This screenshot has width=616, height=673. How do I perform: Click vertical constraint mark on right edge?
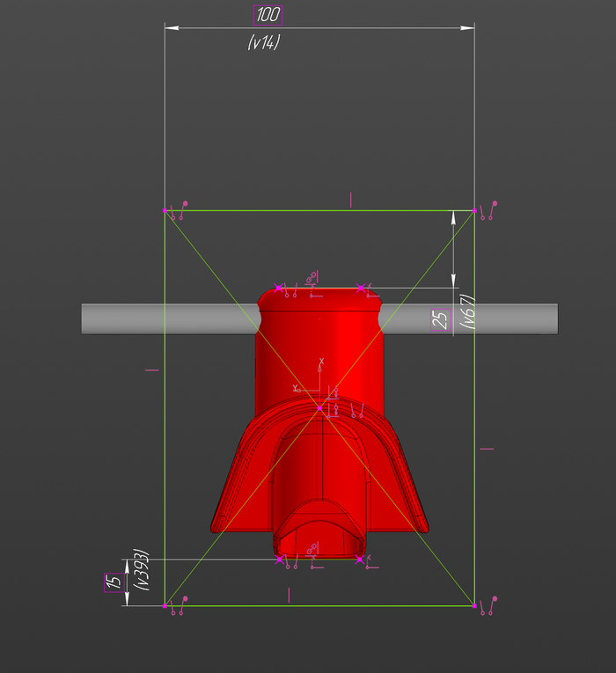coord(487,449)
